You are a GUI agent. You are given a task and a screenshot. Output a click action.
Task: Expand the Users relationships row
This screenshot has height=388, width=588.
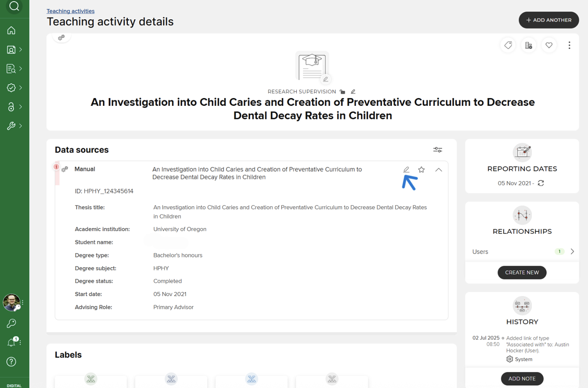tap(572, 251)
